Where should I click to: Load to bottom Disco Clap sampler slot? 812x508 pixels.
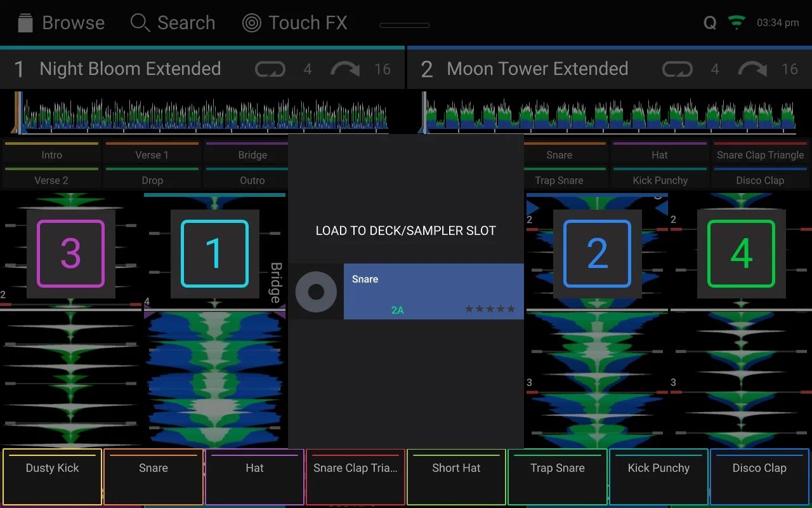[x=759, y=477]
